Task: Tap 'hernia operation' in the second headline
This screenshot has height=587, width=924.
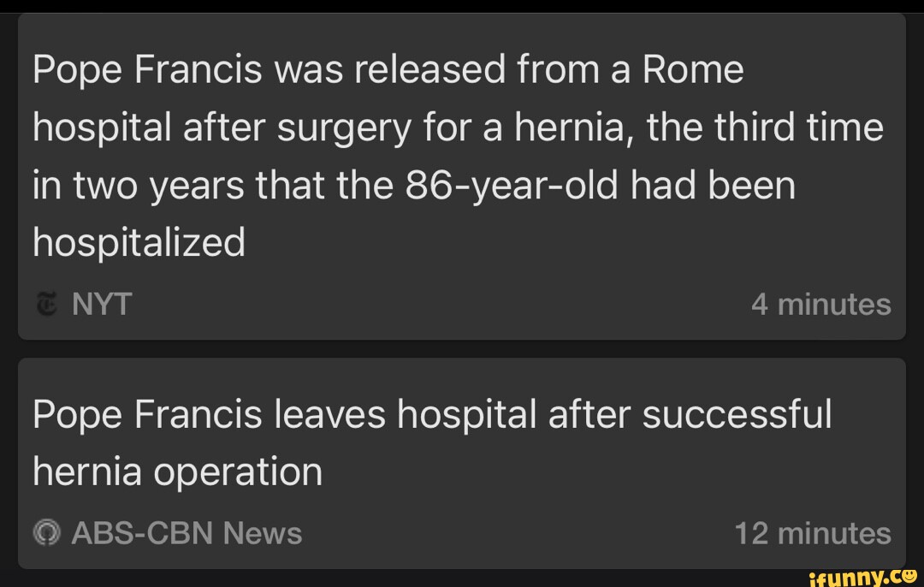Action: tap(177, 471)
